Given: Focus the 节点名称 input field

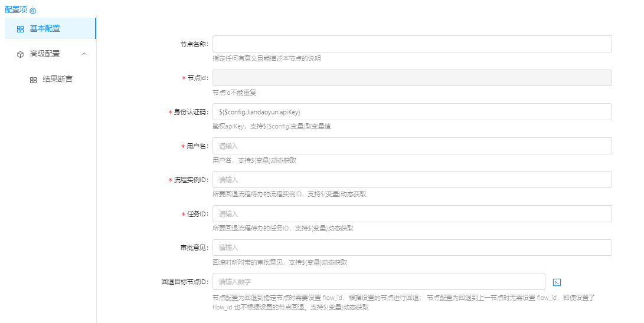Looking at the screenshot, I should coord(411,44).
